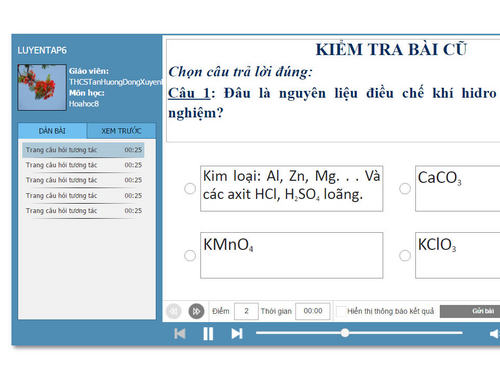This screenshot has width=500, height=373.
Task: Pause the lesson playback
Action: tap(208, 333)
